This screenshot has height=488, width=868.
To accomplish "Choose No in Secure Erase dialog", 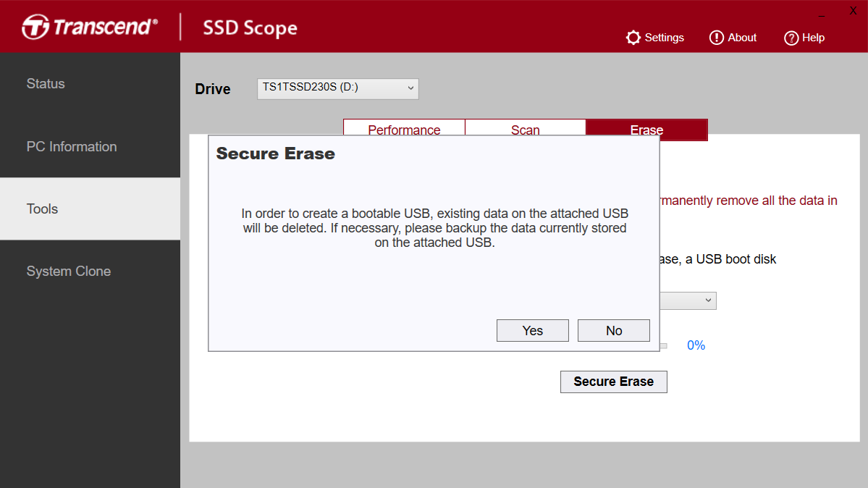I will (x=614, y=331).
